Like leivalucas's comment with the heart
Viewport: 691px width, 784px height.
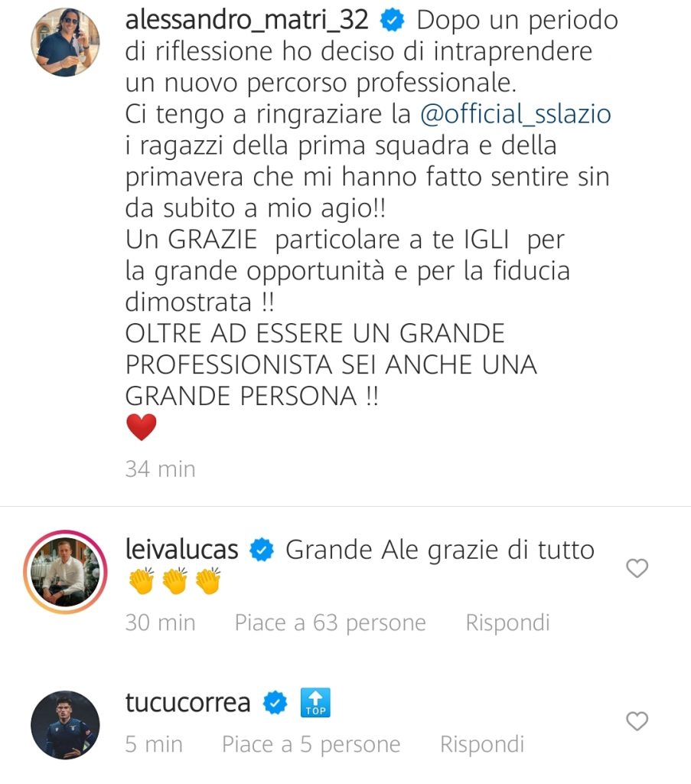637,569
